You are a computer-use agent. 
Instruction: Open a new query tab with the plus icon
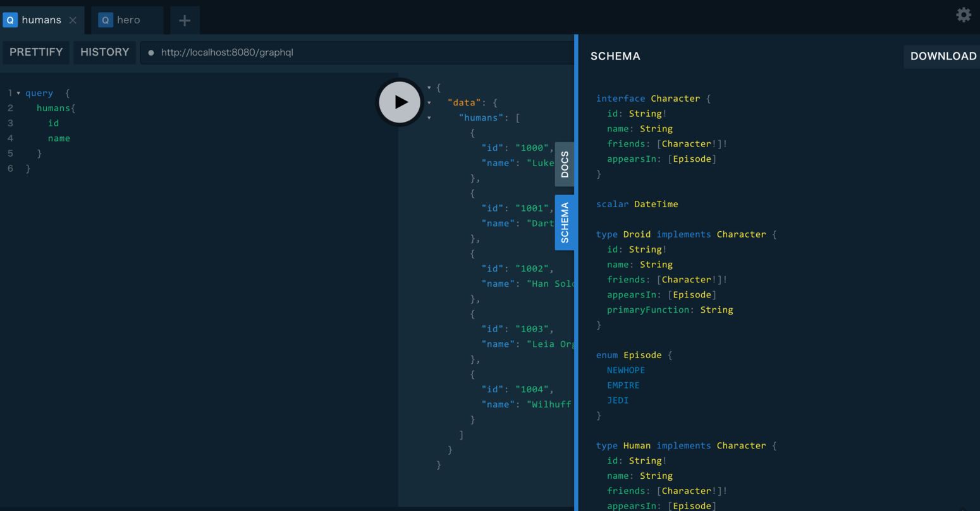[185, 20]
